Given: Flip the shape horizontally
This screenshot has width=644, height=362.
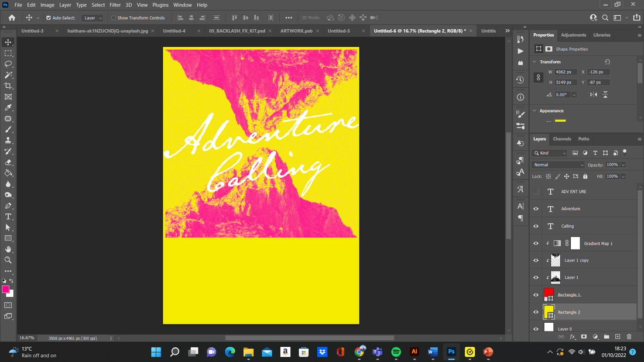Looking at the screenshot, I should (x=594, y=94).
